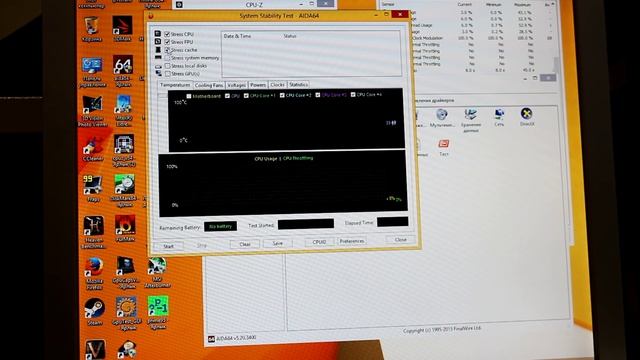Image resolution: width=640 pixels, height=360 pixels.
Task: Switch to the Temperatures tab
Action: pyautogui.click(x=175, y=85)
